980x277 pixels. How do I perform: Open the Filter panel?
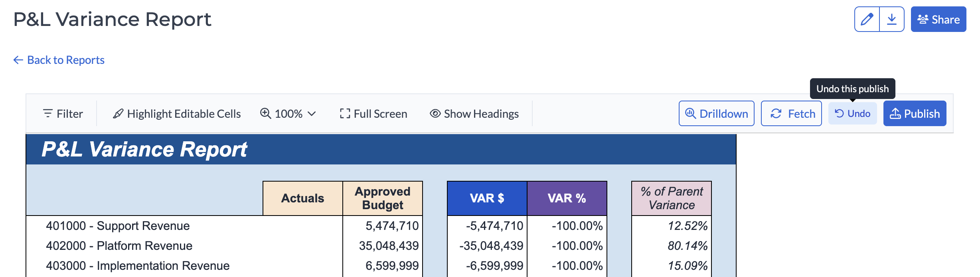[x=63, y=114]
